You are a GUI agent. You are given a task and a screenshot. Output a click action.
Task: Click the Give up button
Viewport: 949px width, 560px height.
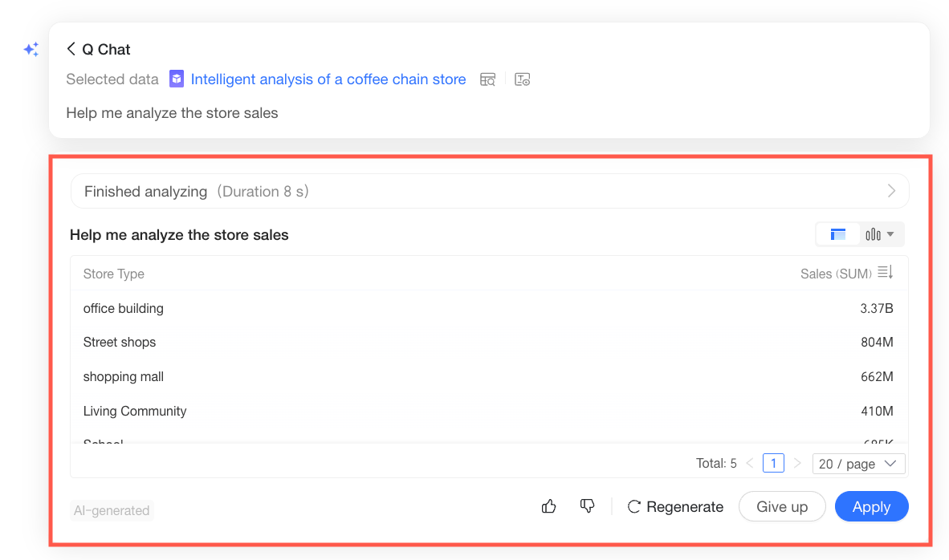coord(782,506)
